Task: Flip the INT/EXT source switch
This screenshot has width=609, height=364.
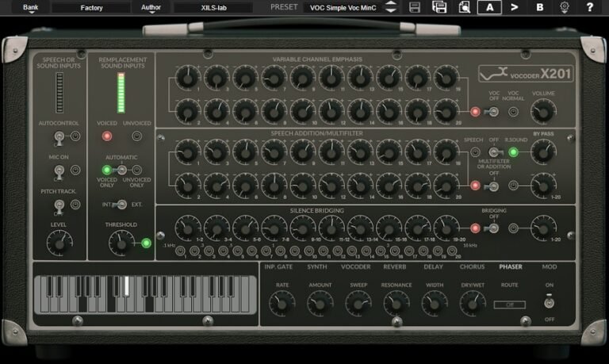Action: point(121,205)
